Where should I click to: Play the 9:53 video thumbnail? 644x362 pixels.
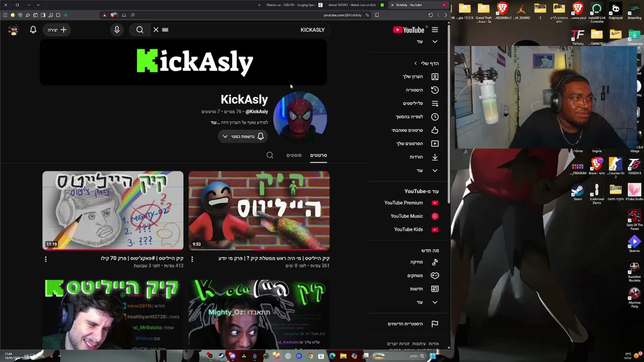click(259, 211)
